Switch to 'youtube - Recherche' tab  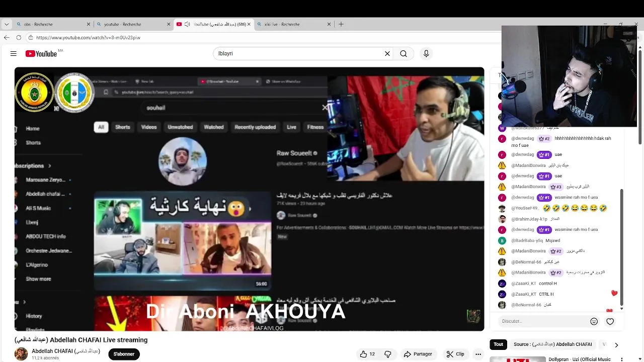(133, 24)
